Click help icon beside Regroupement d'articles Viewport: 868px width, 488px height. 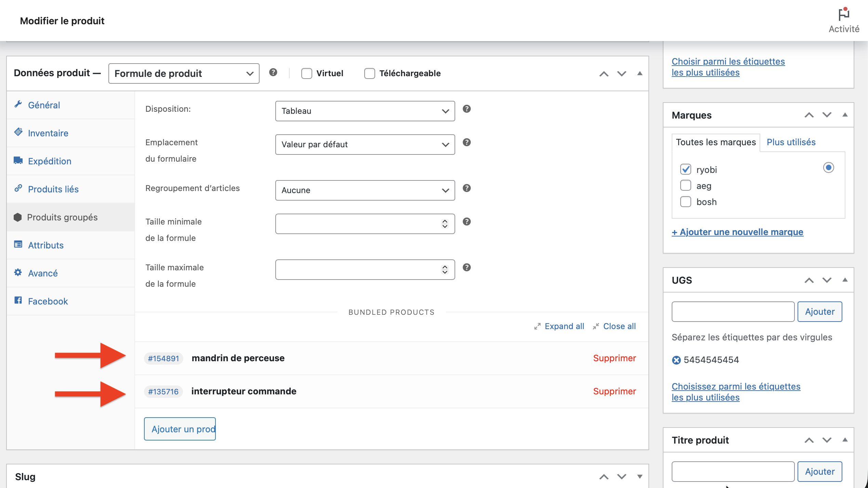[466, 188]
